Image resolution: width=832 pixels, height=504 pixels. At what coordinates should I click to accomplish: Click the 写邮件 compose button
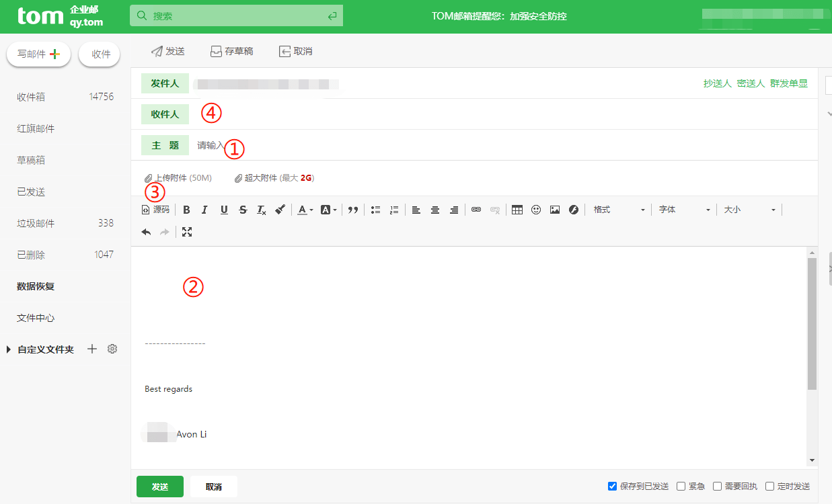coord(39,54)
